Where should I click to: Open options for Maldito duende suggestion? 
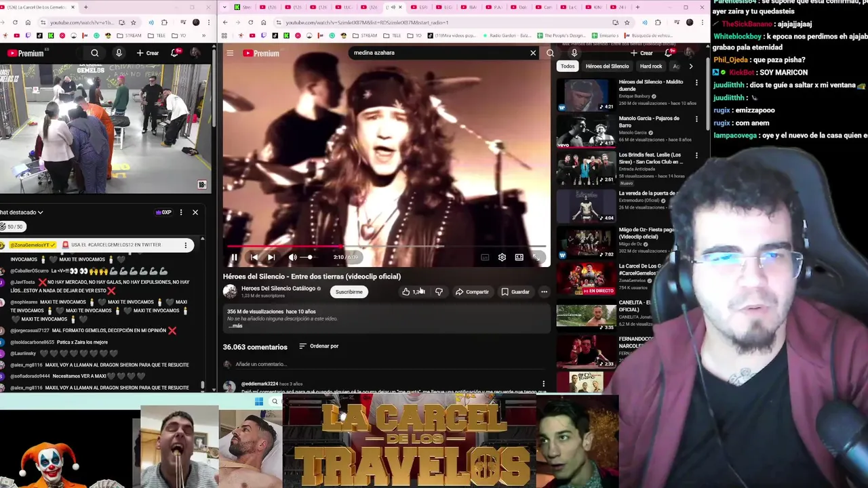[696, 83]
